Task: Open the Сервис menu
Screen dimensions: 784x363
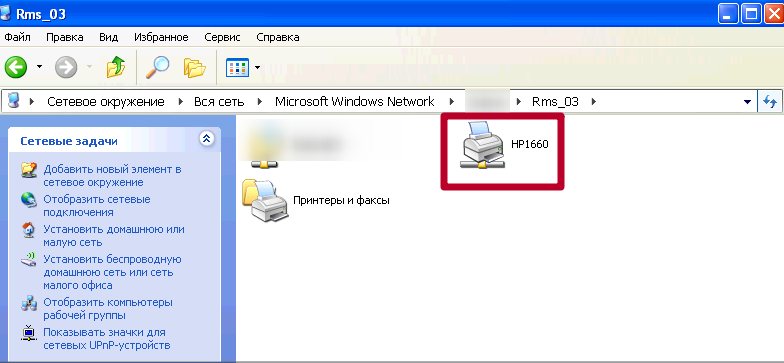Action: pyautogui.click(x=222, y=37)
